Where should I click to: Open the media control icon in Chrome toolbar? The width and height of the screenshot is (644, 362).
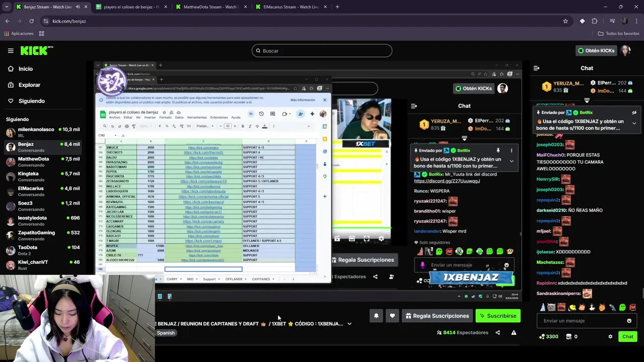[612, 21]
